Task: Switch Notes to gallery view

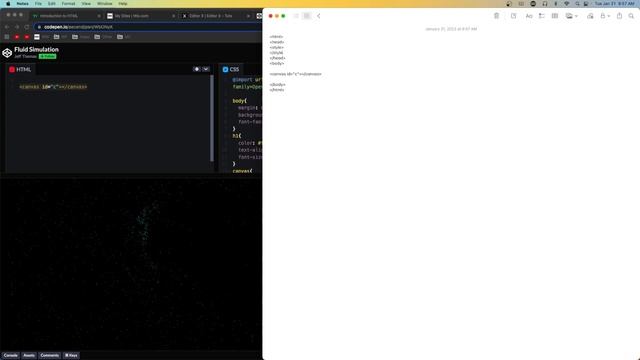Action: tap(307, 16)
